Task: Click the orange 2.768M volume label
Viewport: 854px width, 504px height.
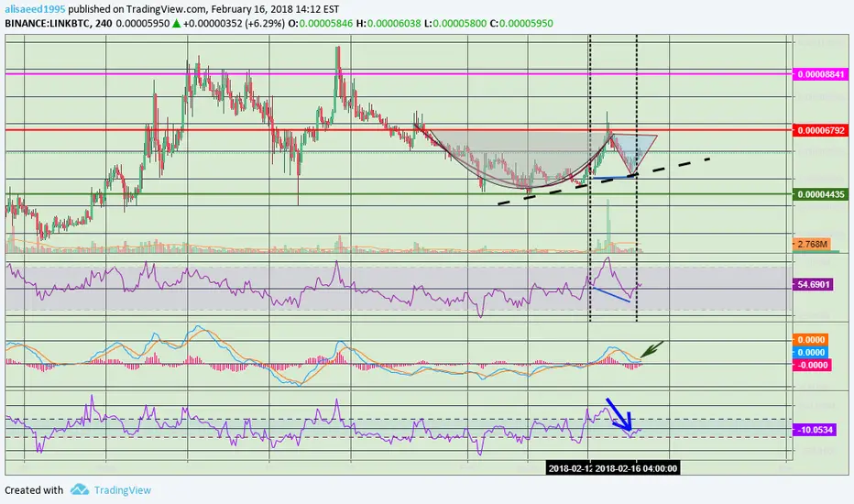Action: pos(811,244)
